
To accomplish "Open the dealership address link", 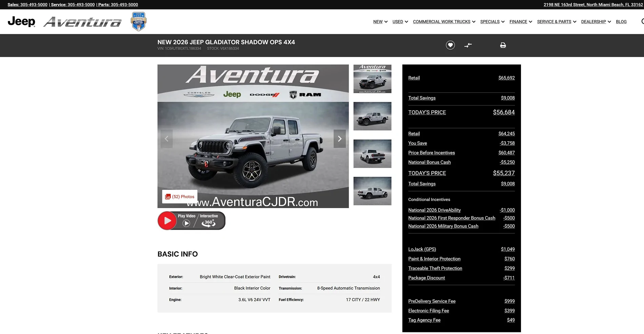I will click(593, 5).
